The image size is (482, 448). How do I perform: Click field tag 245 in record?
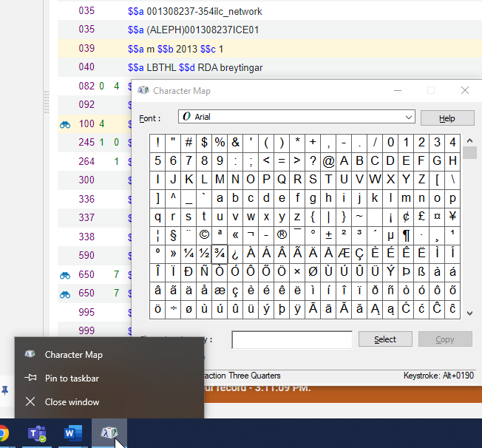[x=86, y=143]
